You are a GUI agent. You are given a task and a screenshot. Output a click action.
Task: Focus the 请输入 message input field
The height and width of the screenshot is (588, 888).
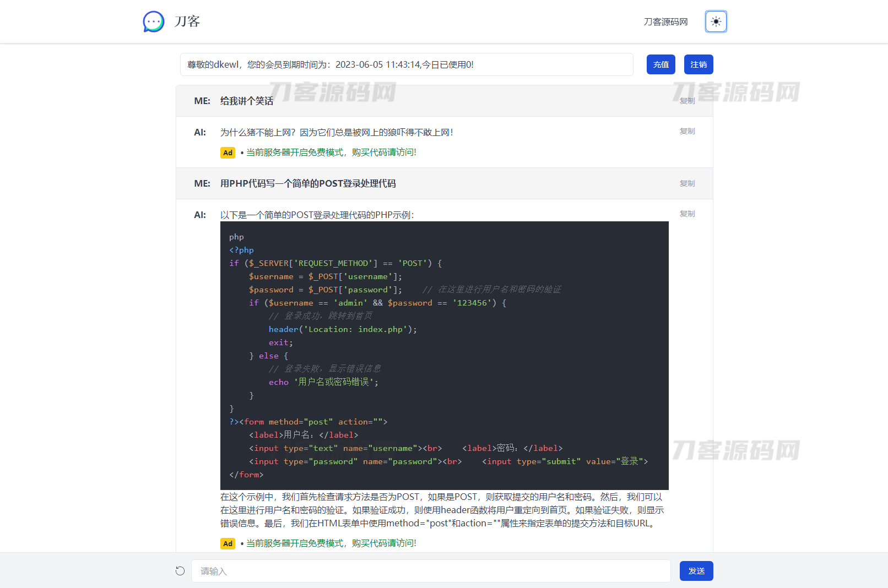430,571
